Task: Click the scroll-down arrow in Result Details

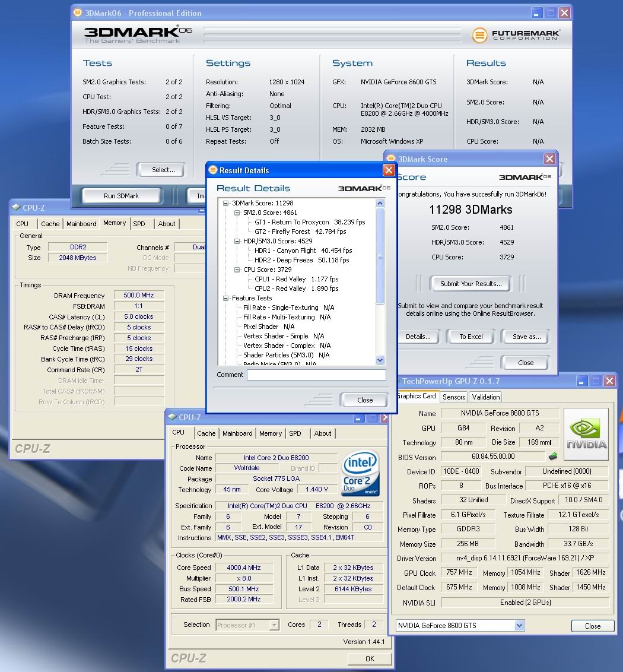Action: point(380,360)
